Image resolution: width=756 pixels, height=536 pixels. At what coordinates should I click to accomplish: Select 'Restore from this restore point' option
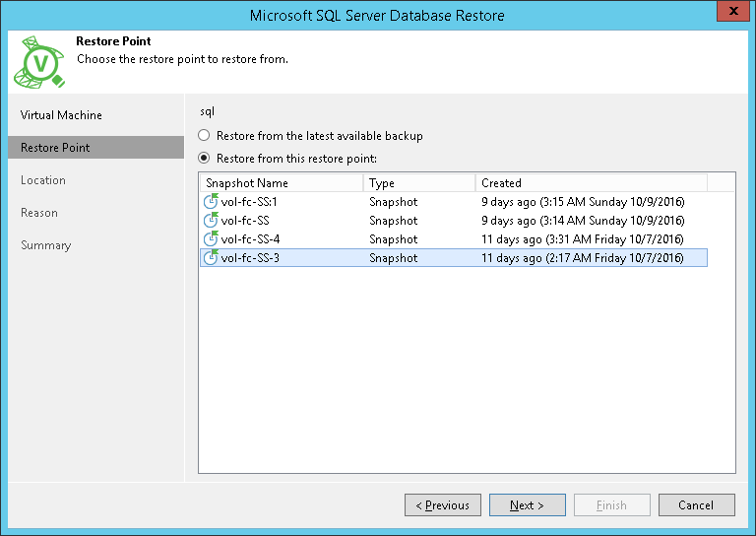click(x=204, y=158)
